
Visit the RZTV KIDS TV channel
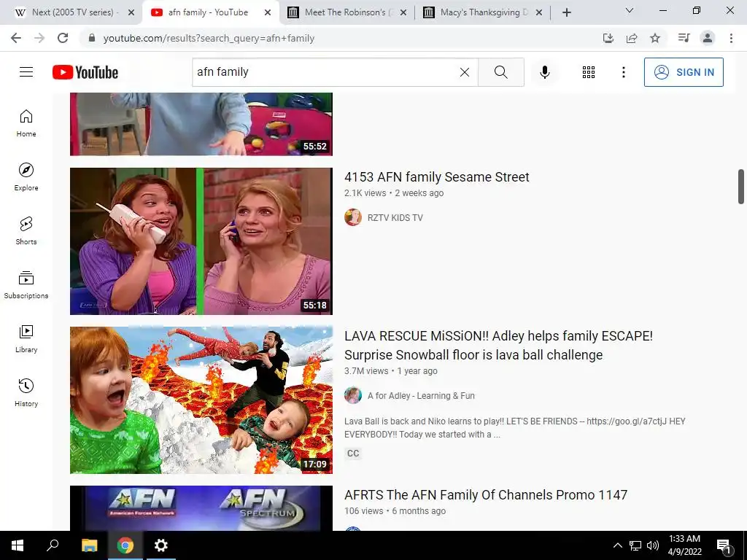395,217
